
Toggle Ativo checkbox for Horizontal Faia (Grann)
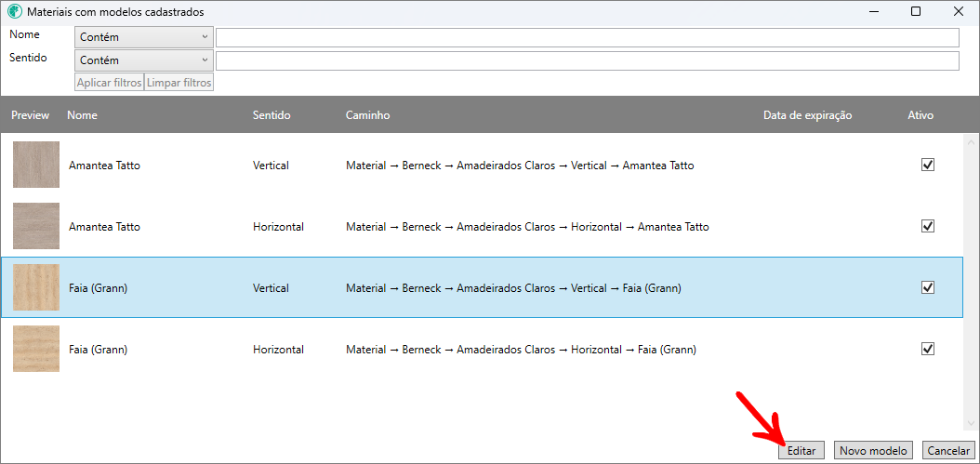[x=927, y=349]
